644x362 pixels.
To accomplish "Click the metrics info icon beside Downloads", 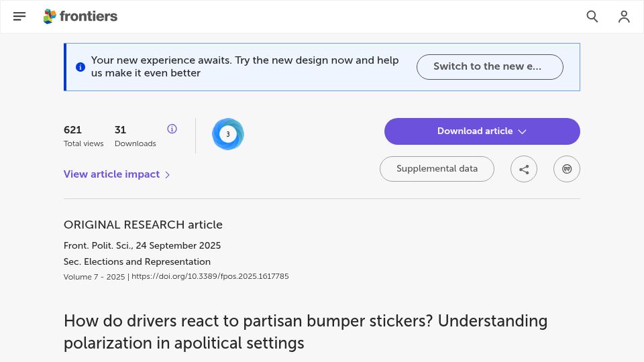I will [172, 129].
